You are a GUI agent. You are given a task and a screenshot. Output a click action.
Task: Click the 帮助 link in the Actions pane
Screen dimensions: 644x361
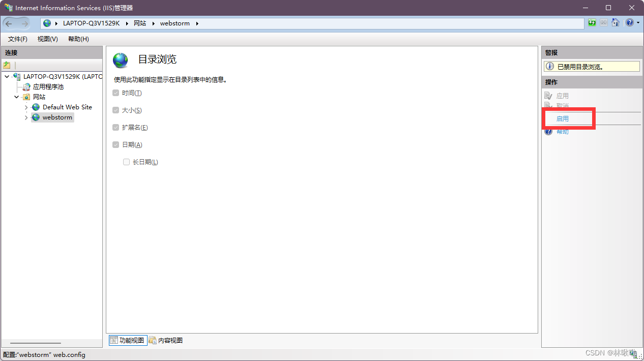pos(562,131)
